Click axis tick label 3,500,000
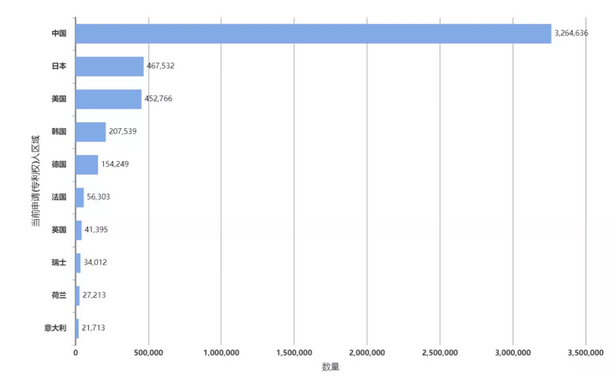Viewport: 614px width, 379px height. 586,353
